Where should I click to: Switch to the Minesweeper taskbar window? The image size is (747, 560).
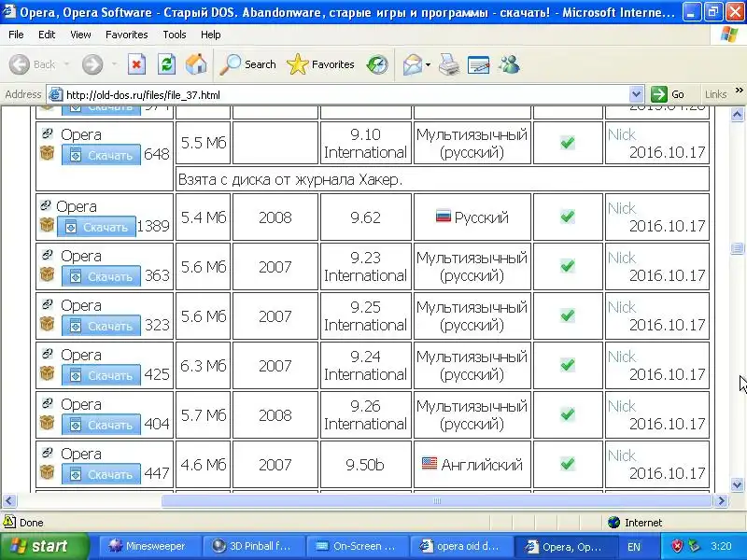click(x=149, y=546)
